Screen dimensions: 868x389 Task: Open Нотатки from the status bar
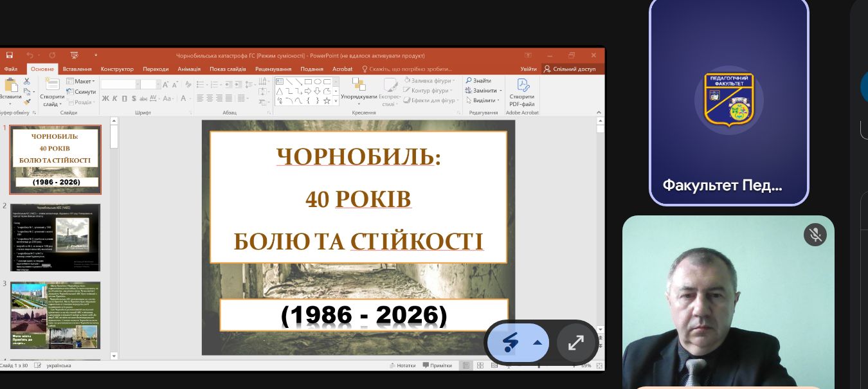pos(403,365)
